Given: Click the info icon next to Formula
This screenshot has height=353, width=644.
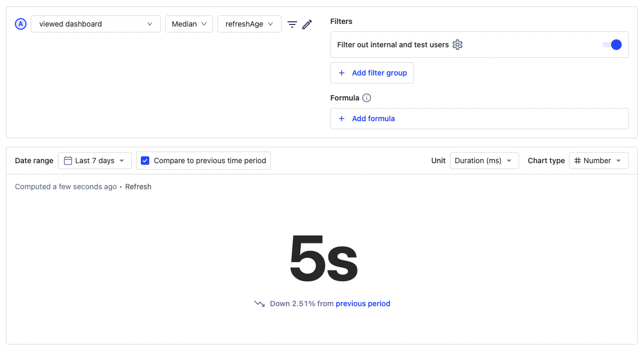Looking at the screenshot, I should [366, 98].
